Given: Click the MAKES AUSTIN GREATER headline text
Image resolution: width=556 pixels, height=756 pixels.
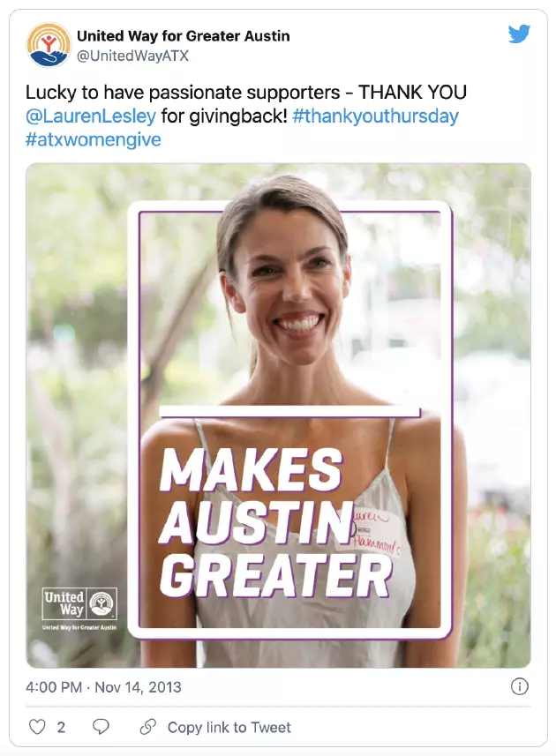Looking at the screenshot, I should tap(275, 523).
